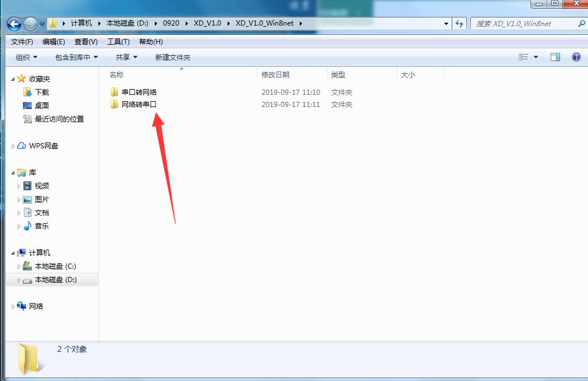
Task: Select the 串口转网络 folder
Action: click(139, 92)
